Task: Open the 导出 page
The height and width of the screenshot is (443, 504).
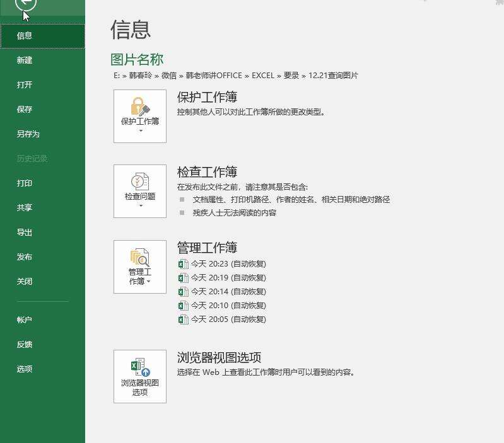Action: pyautogui.click(x=25, y=233)
